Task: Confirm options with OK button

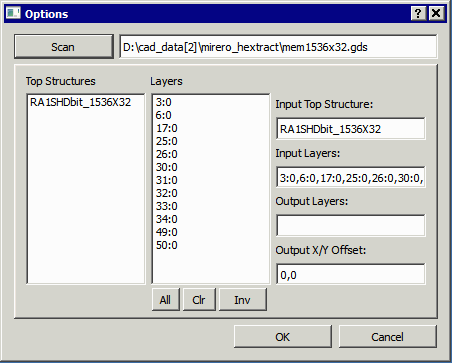Action: 283,337
